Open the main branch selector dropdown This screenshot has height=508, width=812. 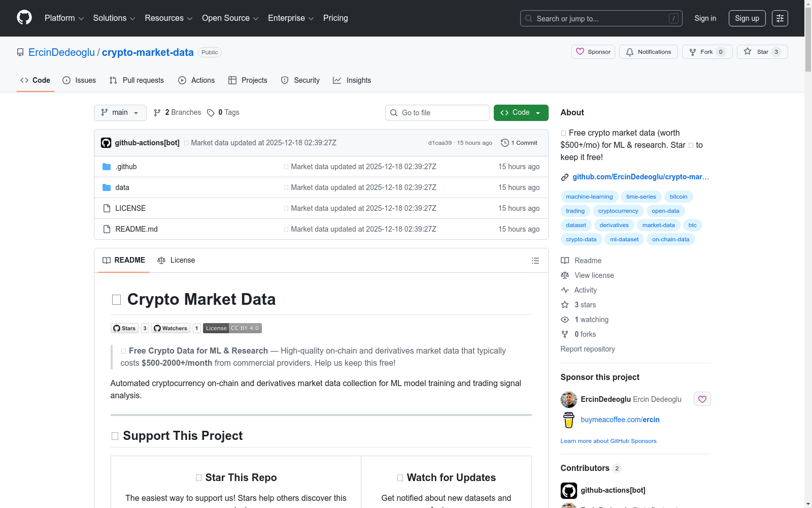[x=120, y=113]
